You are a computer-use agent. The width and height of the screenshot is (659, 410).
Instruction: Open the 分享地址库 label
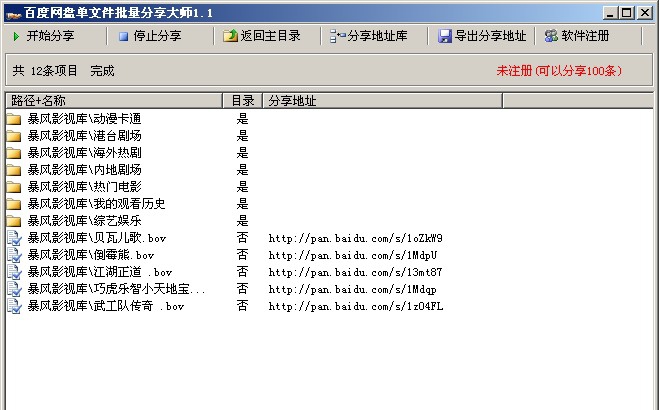click(377, 36)
